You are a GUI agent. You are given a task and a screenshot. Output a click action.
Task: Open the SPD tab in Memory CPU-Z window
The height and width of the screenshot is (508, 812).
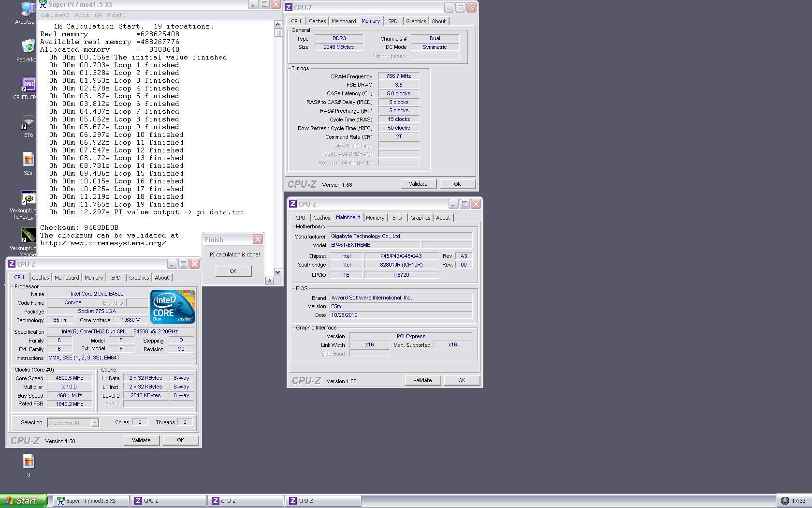click(x=393, y=21)
